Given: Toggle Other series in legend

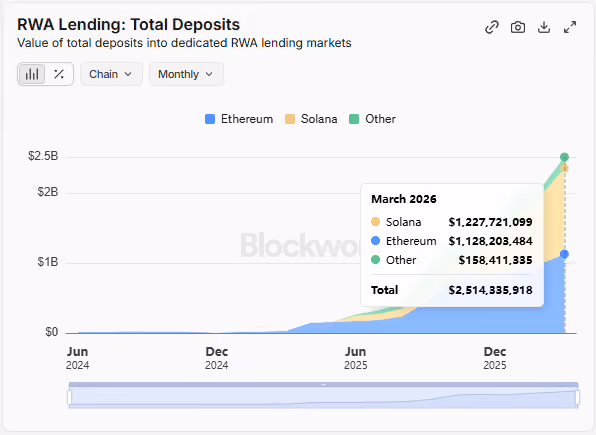Looking at the screenshot, I should point(372,119).
